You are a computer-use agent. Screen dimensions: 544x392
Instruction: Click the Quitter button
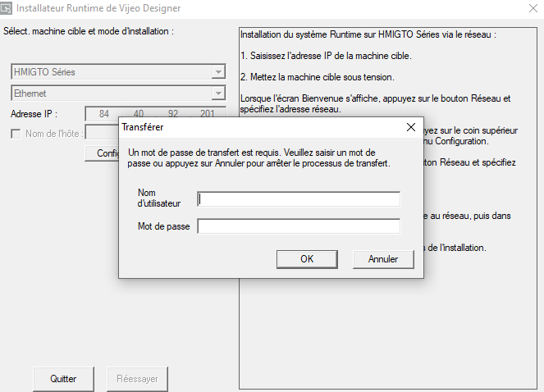(63, 379)
